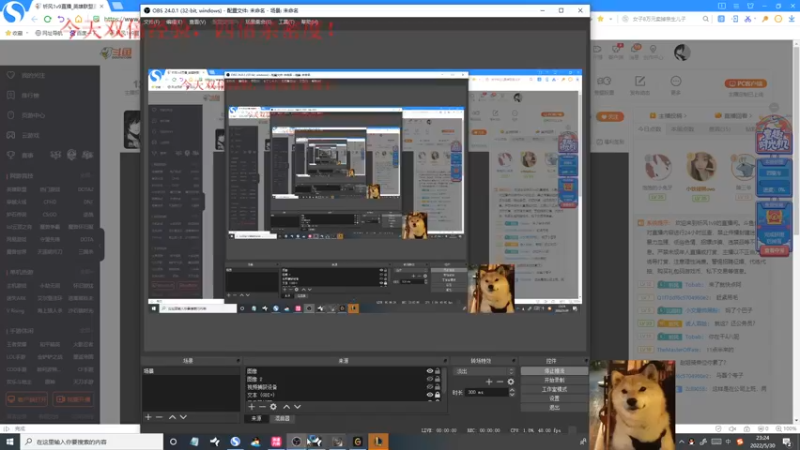This screenshot has width=800, height=450.
Task: Toggle the lock for the 视频捕获设备 source
Action: click(437, 387)
